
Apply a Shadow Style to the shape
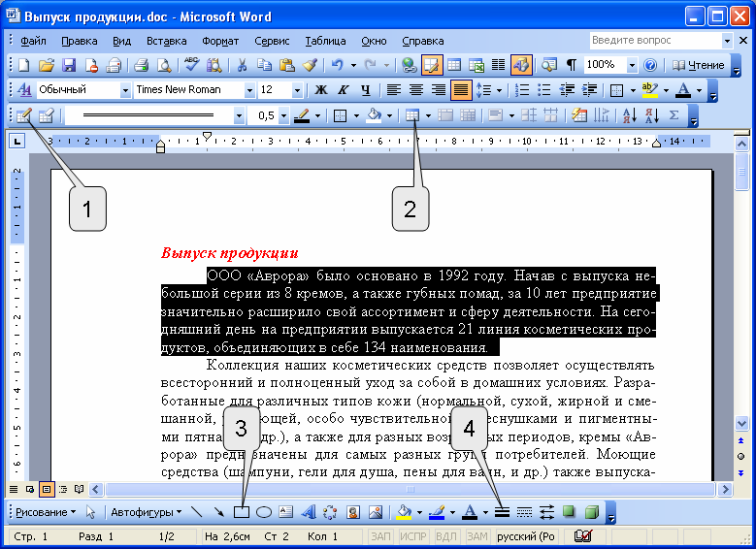tap(570, 512)
